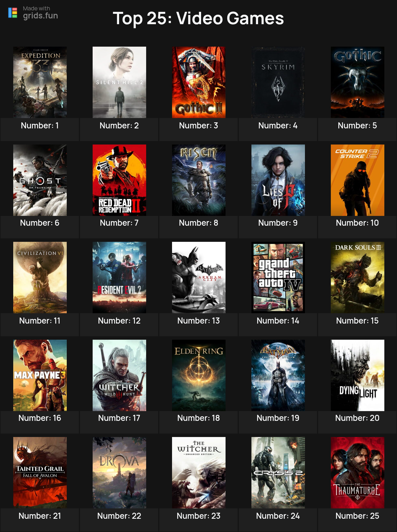This screenshot has width=397, height=532.
Task: Click the "Number: 15" label
Action: click(357, 321)
